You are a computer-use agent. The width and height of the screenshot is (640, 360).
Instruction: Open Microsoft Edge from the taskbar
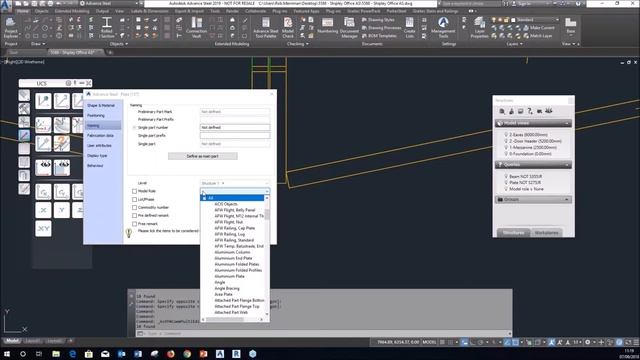pyautogui.click(x=73, y=354)
